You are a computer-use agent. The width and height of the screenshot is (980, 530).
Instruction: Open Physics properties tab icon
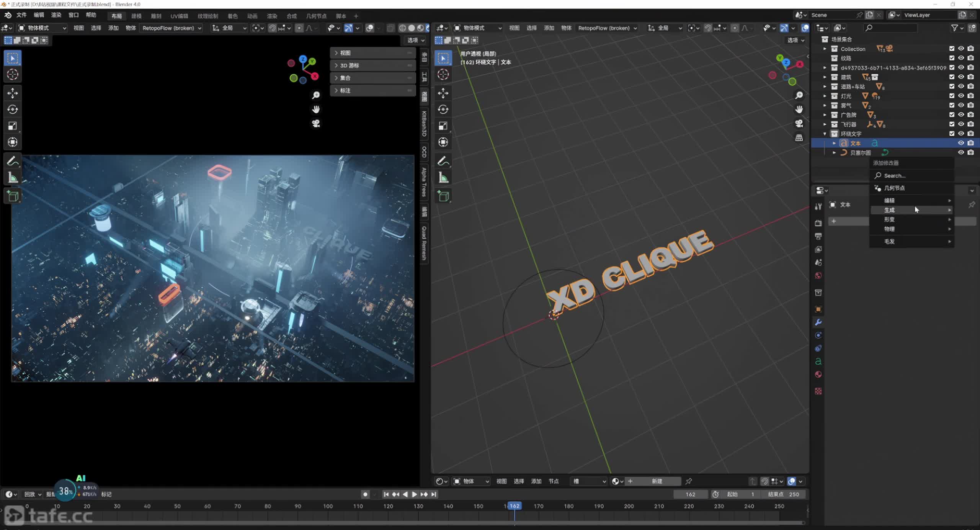point(818,335)
